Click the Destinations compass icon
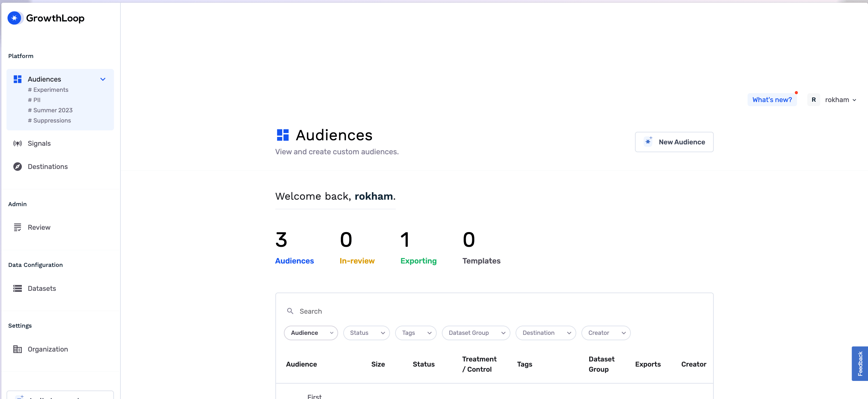Screen dimensions: 868x399 [17, 167]
